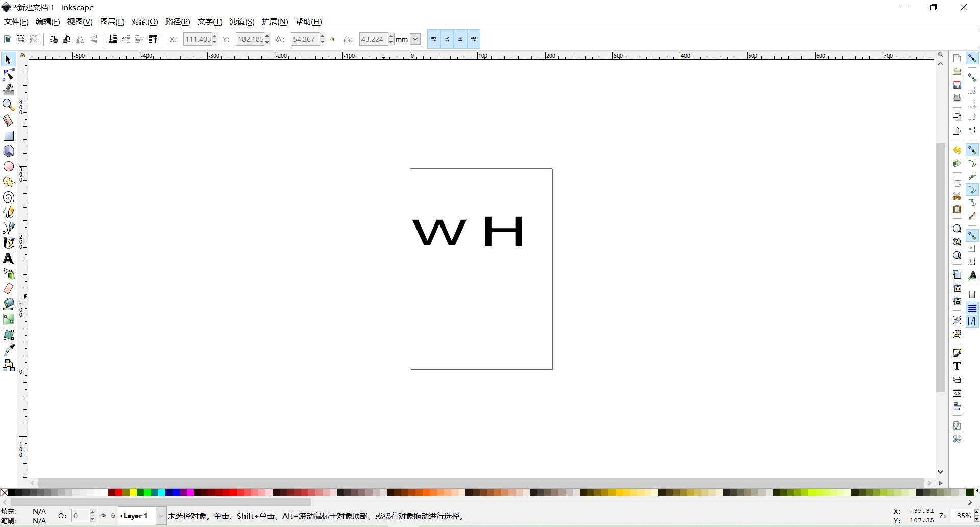Select the Calligraphy tool
Screen dimensions: 980x527
tap(8, 243)
